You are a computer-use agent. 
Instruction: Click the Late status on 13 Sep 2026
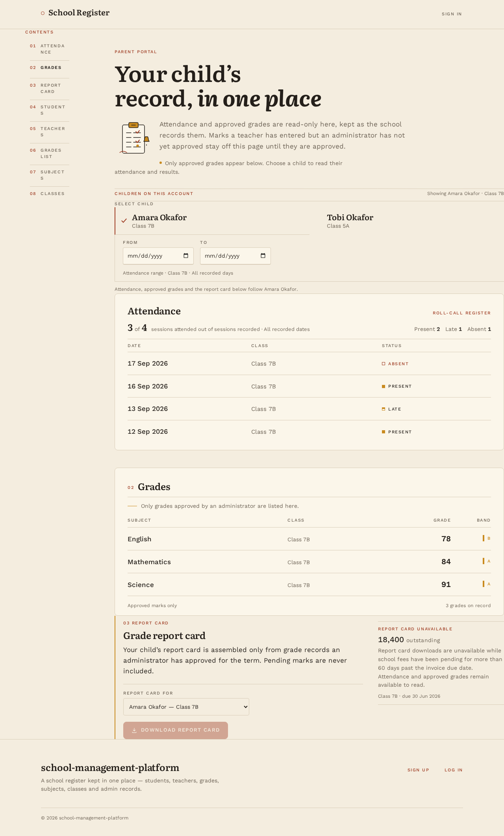[x=392, y=409]
